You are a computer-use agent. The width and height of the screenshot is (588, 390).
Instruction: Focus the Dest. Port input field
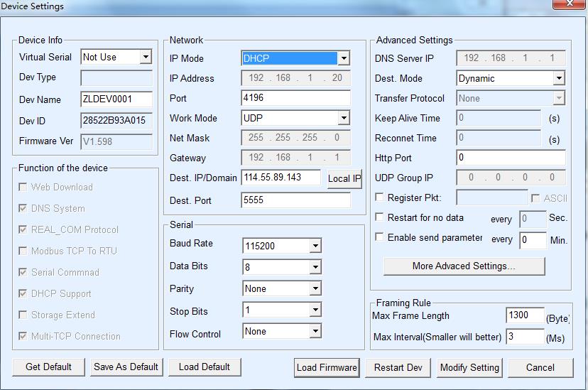point(295,200)
